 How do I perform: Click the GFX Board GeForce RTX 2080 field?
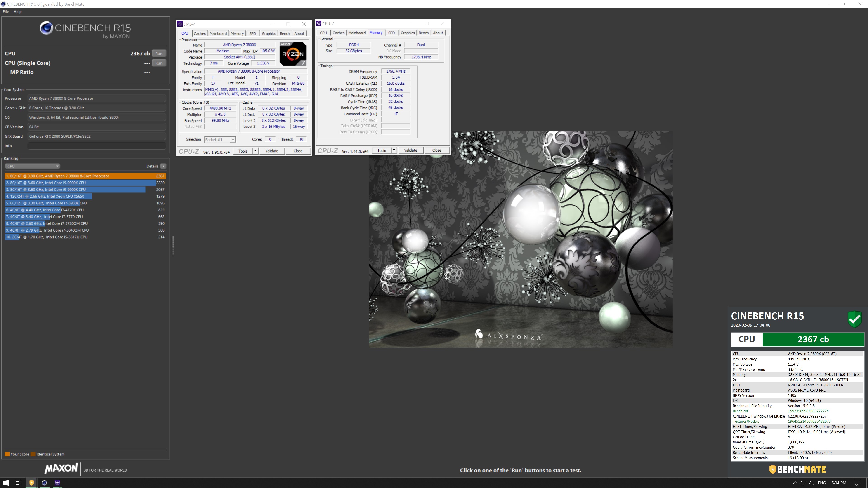[x=97, y=136]
